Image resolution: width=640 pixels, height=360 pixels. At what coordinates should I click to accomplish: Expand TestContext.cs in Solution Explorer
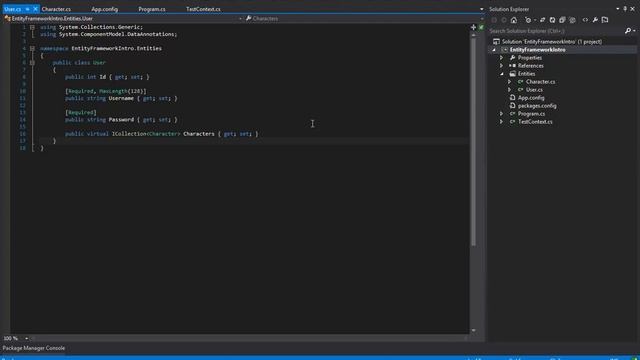[502, 122]
